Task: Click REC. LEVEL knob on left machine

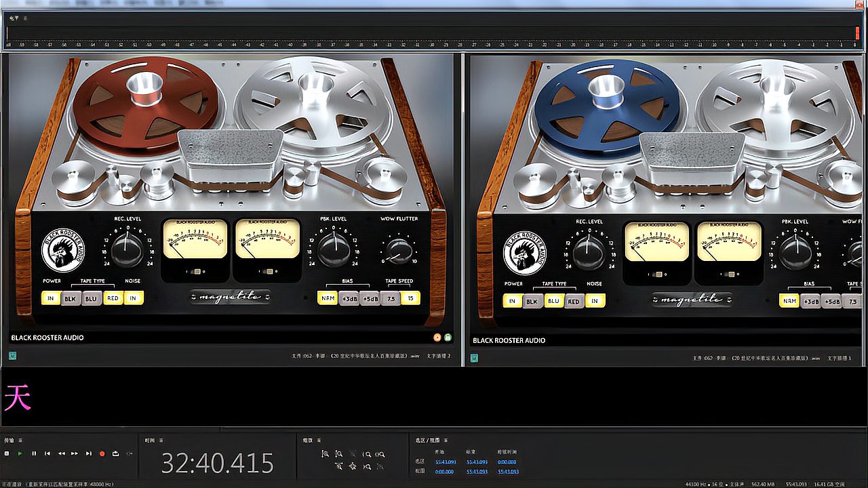Action: [x=127, y=251]
